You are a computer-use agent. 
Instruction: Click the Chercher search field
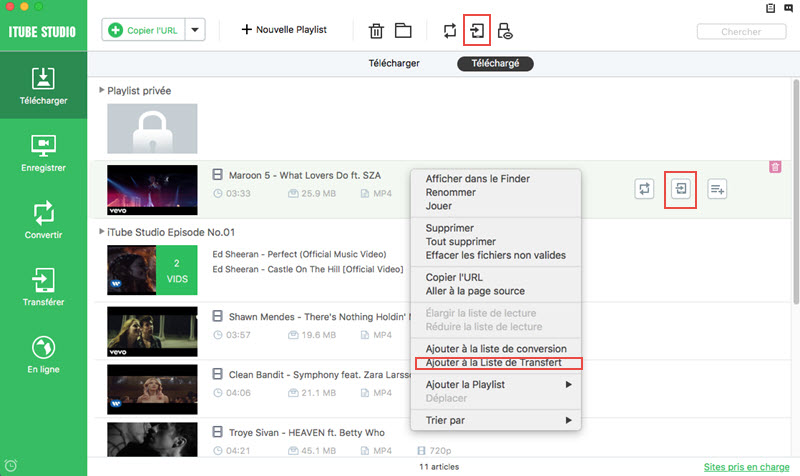pyautogui.click(x=741, y=32)
